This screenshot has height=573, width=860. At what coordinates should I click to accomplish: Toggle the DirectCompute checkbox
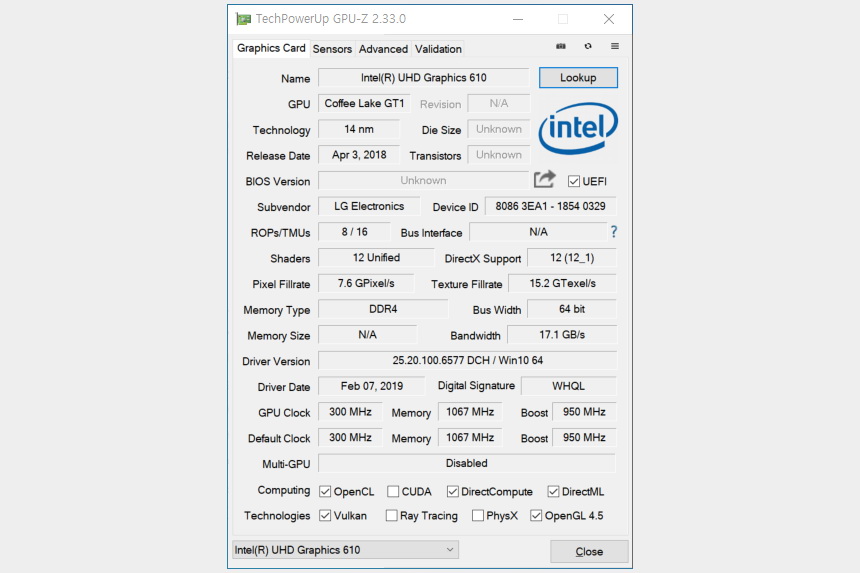(x=452, y=492)
